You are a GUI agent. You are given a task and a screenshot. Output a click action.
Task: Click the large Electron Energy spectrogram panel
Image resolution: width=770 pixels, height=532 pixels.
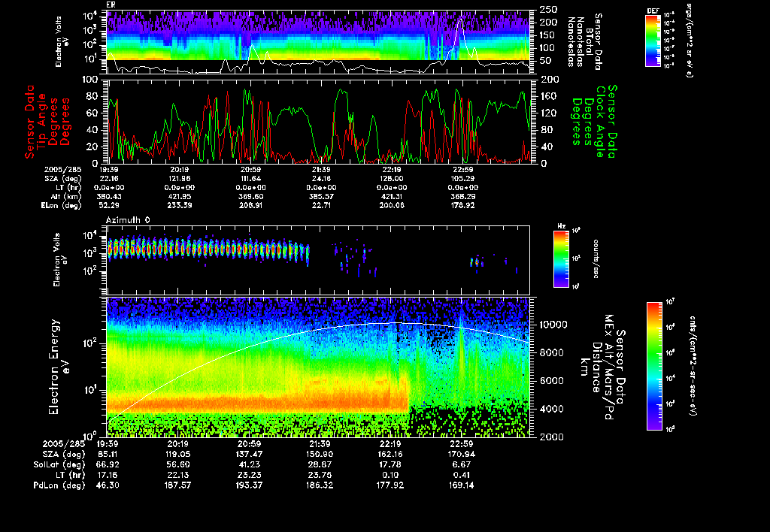click(x=320, y=367)
